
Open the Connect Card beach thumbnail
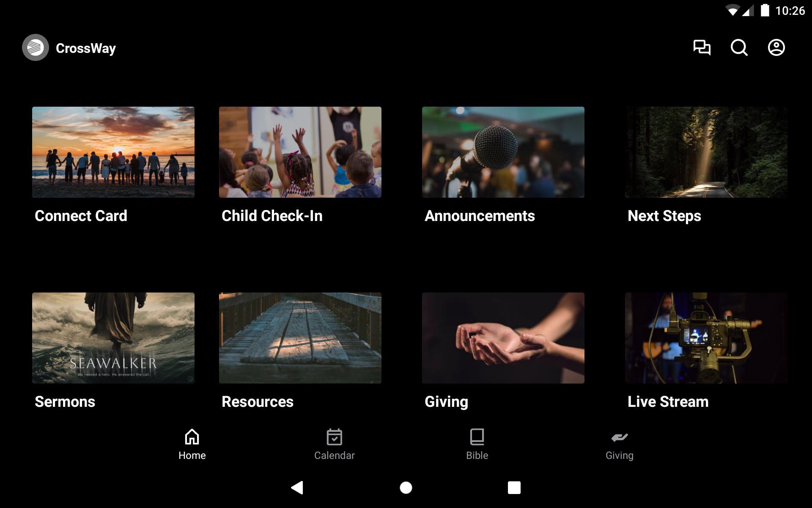(x=113, y=152)
